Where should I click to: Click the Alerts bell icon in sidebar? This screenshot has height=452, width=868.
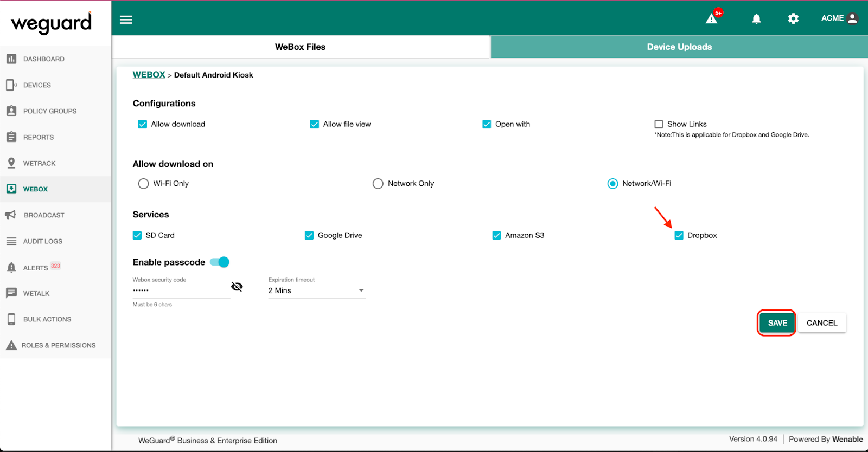pos(11,267)
